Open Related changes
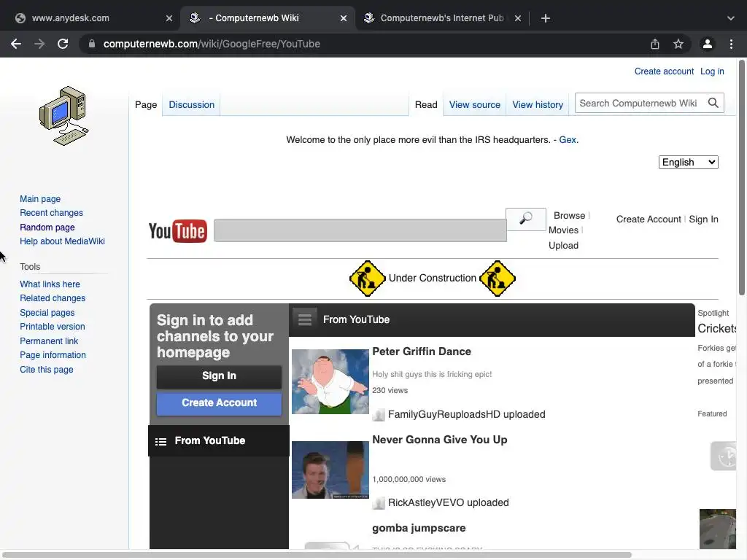Screen dimensions: 747x560 click(53, 298)
